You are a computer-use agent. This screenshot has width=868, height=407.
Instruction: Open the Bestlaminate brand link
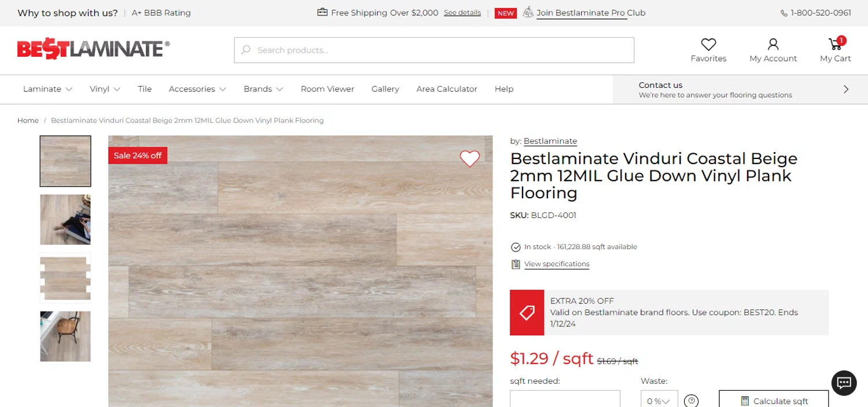click(x=550, y=141)
